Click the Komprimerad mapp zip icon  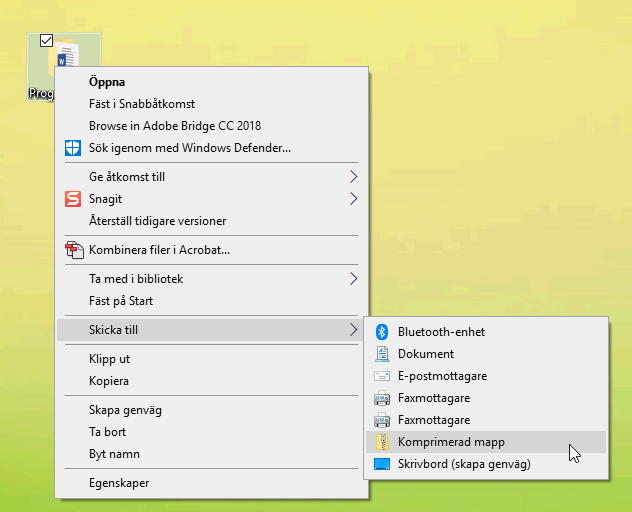(x=381, y=442)
